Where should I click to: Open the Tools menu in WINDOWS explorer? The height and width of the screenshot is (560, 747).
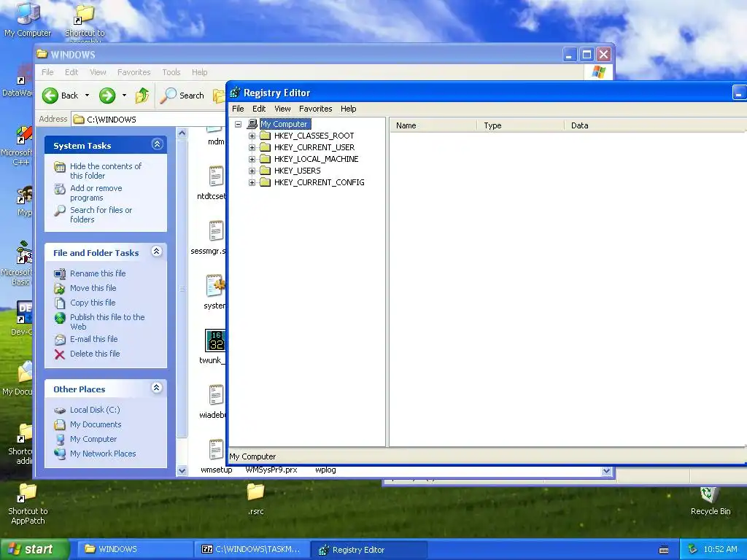(x=171, y=72)
